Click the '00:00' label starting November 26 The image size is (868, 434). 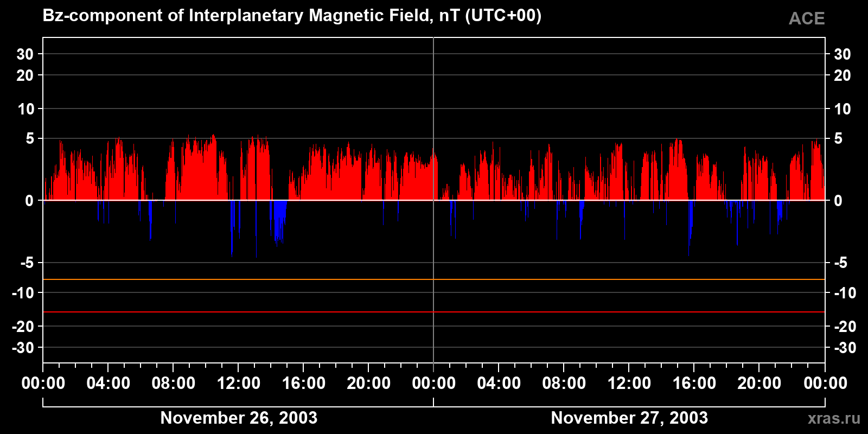click(x=43, y=383)
